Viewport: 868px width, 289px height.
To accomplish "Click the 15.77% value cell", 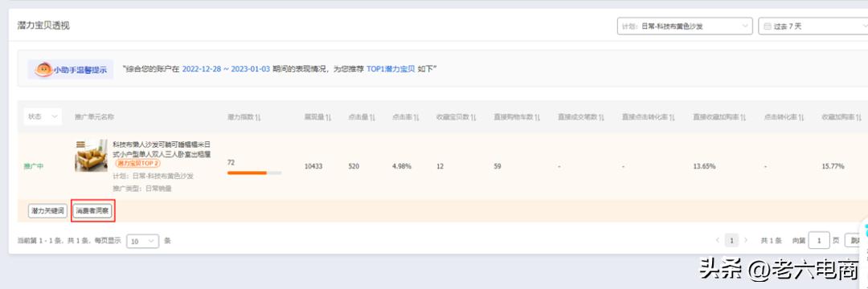I will point(833,166).
